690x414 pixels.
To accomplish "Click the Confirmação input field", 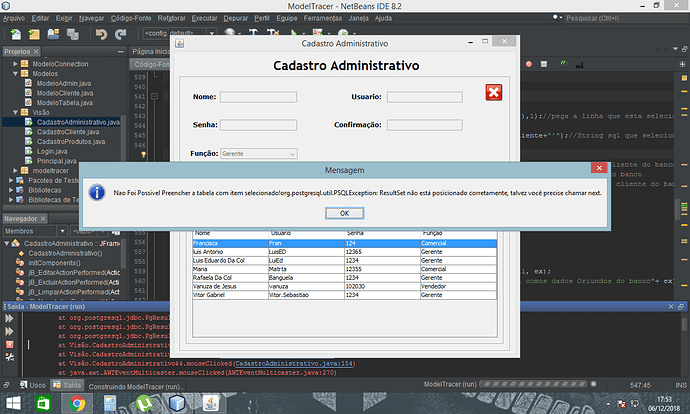I will point(425,125).
